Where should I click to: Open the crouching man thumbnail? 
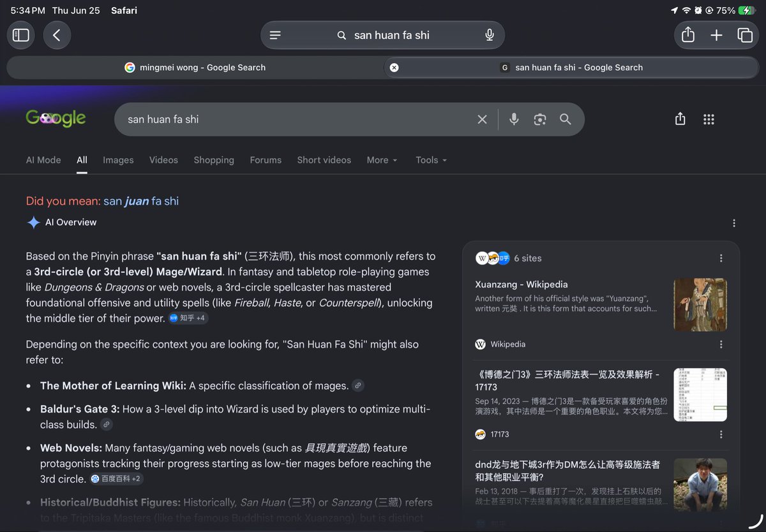[x=700, y=485]
